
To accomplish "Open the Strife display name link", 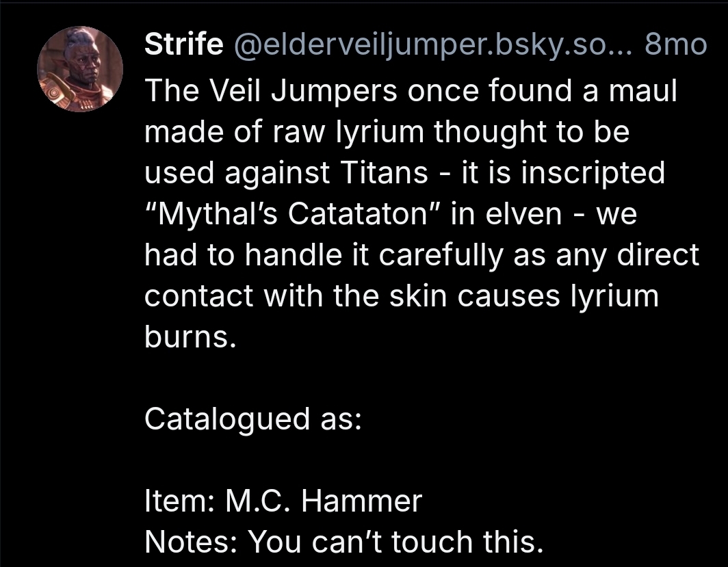I will (183, 45).
